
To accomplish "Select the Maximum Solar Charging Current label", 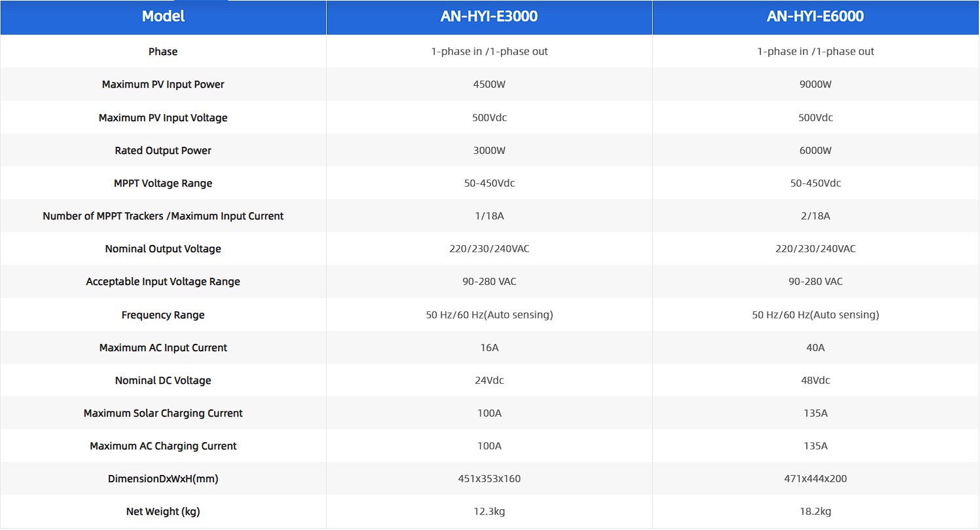I will [x=163, y=413].
